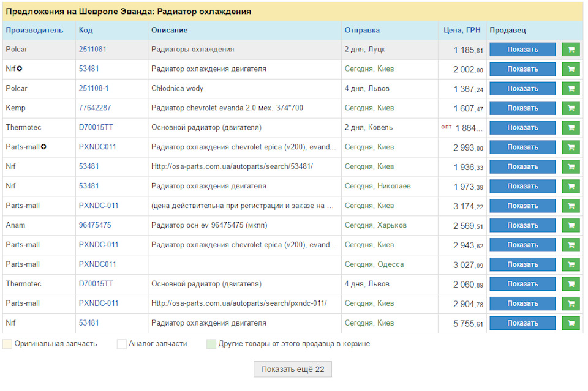Show seller for Anam 96475475
588x391 pixels.
tap(522, 225)
